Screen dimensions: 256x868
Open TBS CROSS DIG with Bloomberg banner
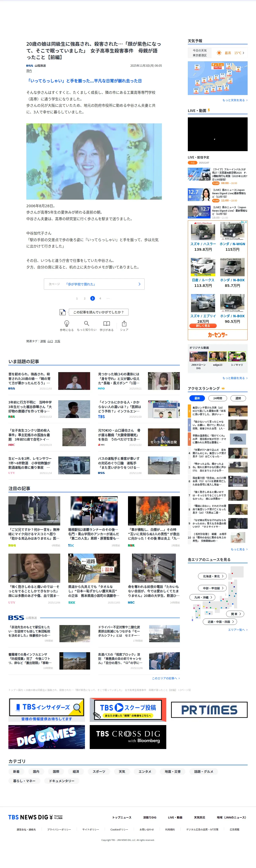tap(128, 737)
